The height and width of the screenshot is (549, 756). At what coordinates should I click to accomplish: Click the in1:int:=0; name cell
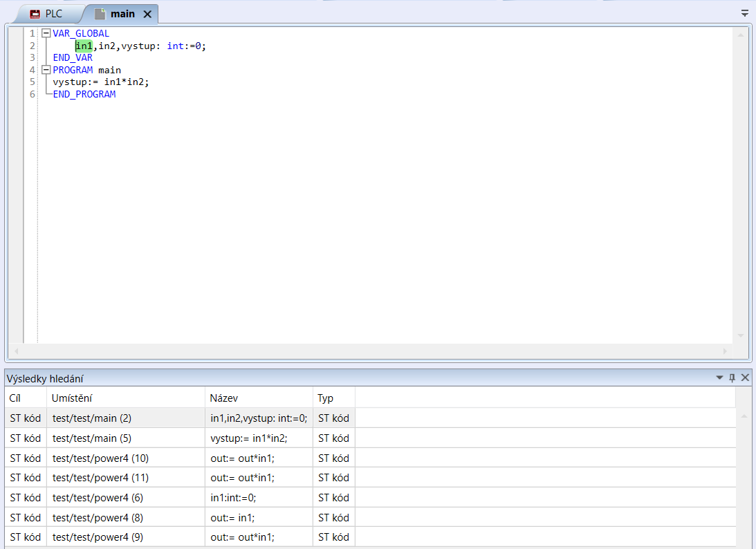[x=259, y=497]
